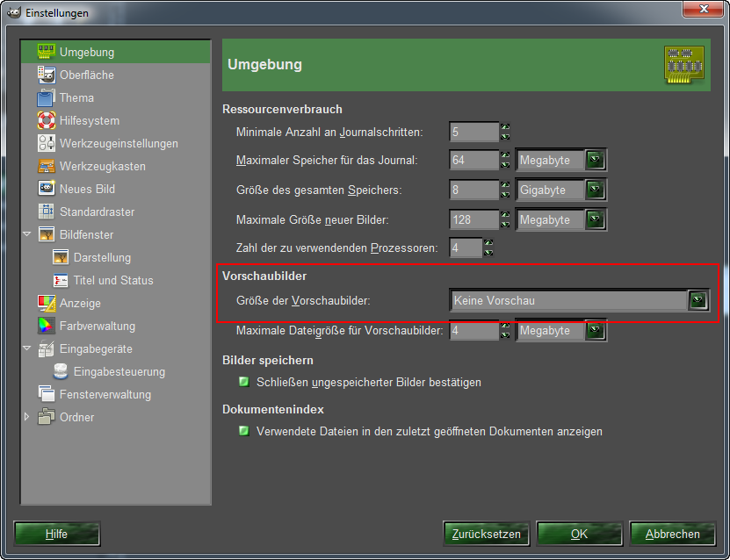Click the Hilfesystem lifebuoy icon
Screen dimensions: 730x560
[x=46, y=120]
